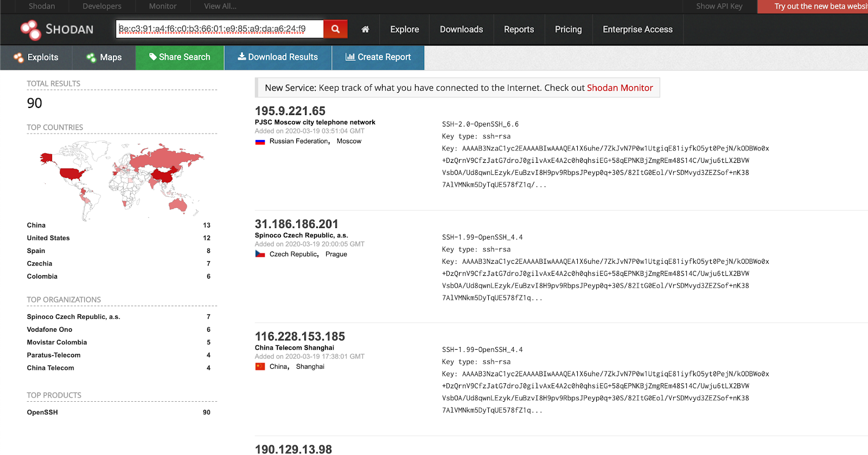Click the Share Search tag icon
The image size is (868, 455).
tap(153, 57)
